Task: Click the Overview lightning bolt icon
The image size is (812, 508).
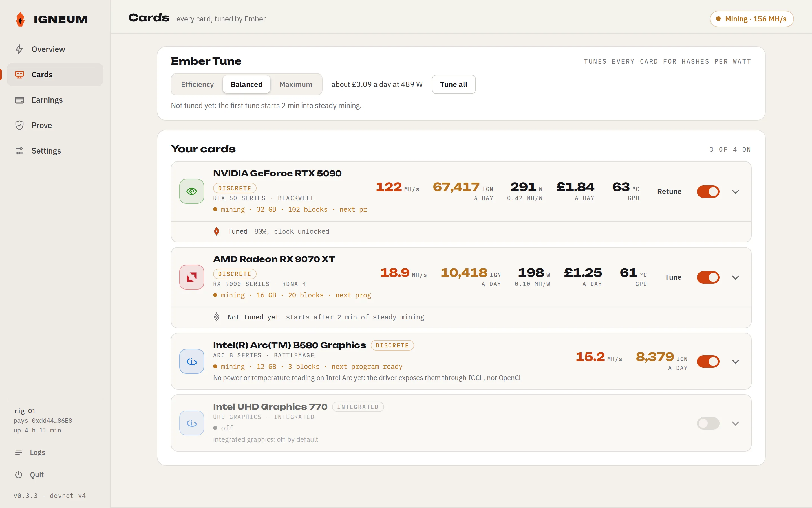Action: [x=19, y=49]
